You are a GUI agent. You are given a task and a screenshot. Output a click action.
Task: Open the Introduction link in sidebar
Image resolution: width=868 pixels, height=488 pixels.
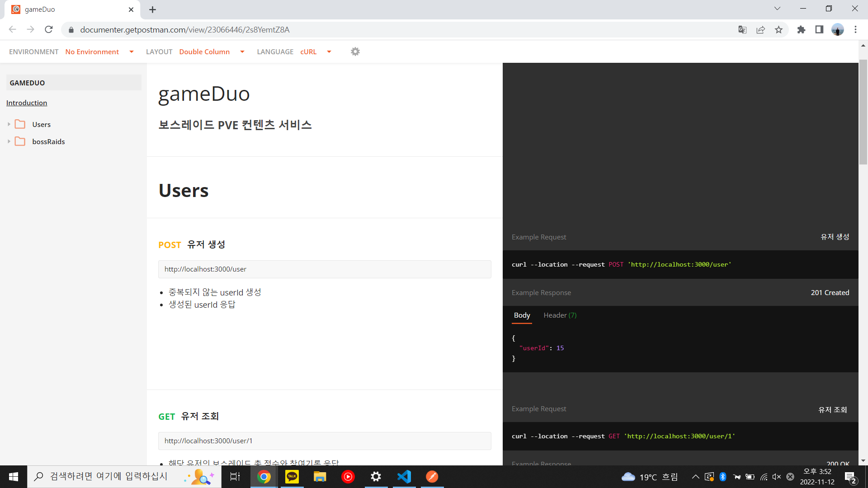27,103
